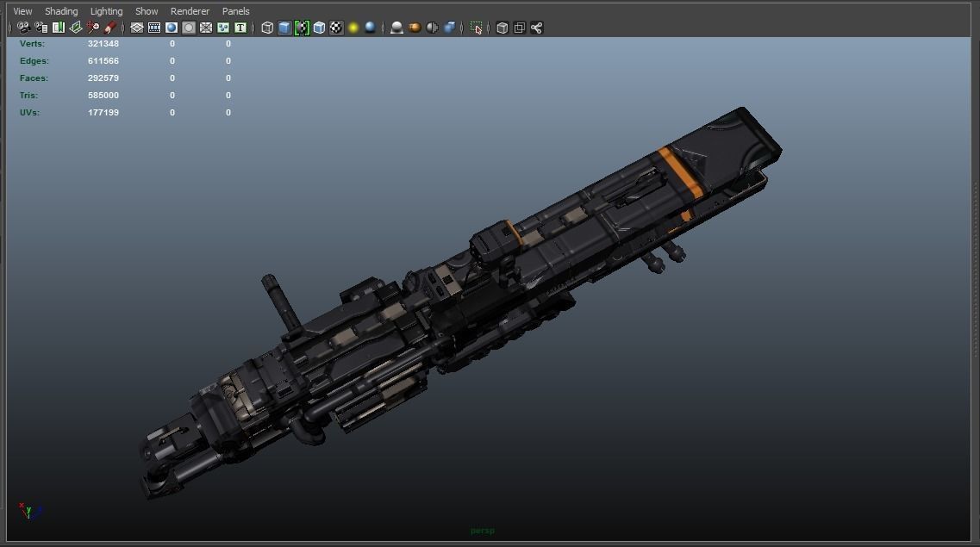Click the X-Ray cube icon
Screen dimensions: 980x547
click(502, 28)
